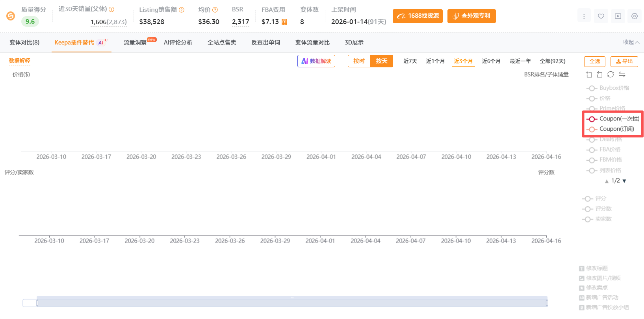Click the help icon beside Listing销售额
Image resolution: width=644 pixels, height=319 pixels.
[x=182, y=10]
